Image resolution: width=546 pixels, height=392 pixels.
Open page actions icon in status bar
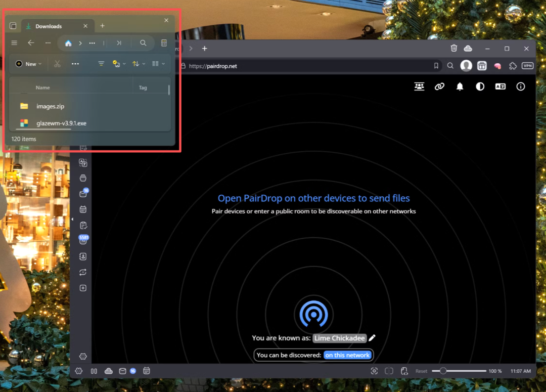click(404, 371)
